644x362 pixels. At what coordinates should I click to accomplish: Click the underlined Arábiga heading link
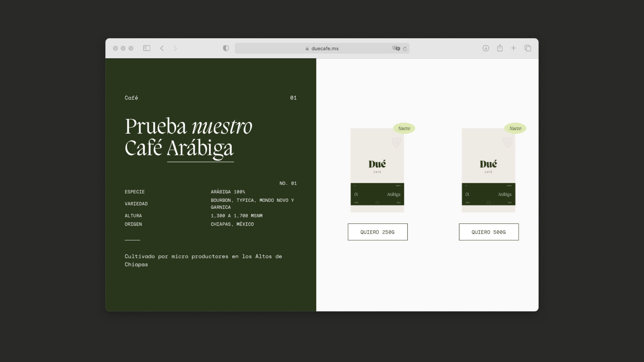coord(200,149)
